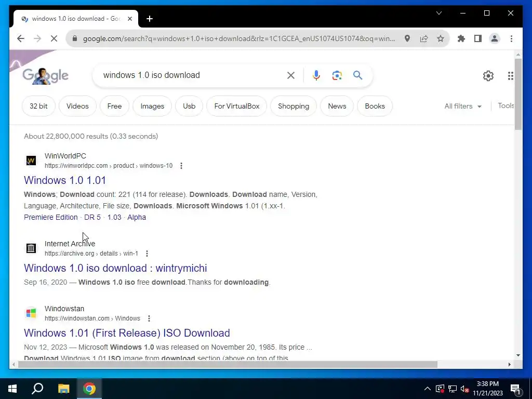The image size is (532, 399).
Task: Apply the Usb filter chip
Action: coord(189,106)
